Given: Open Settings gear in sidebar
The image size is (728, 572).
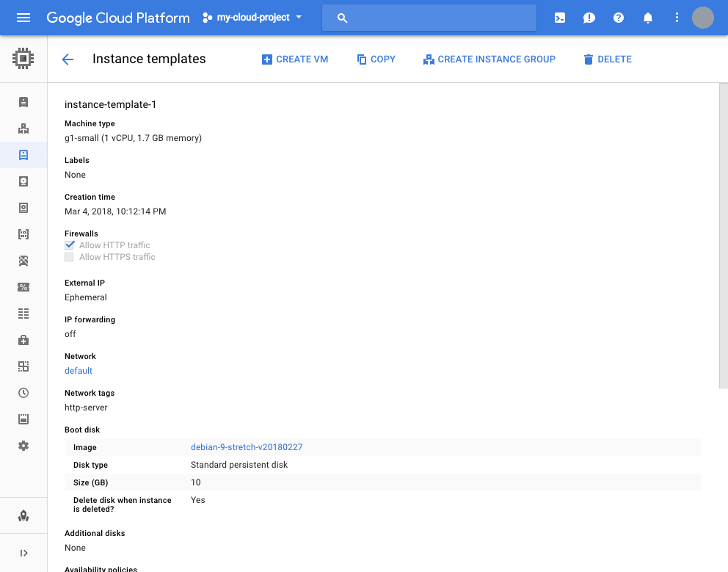Looking at the screenshot, I should (x=23, y=446).
